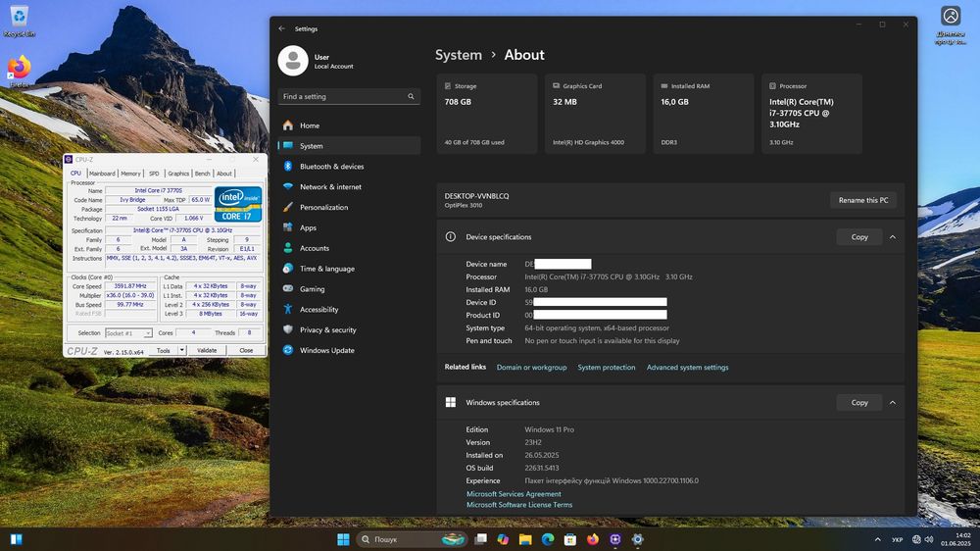Click the Storage 708 GB card
Screen dimensions: 980x551
[x=487, y=114]
